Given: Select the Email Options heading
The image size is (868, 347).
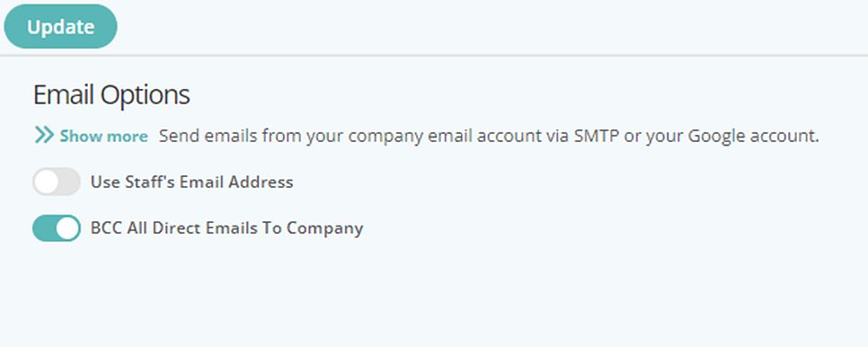Looking at the screenshot, I should click(x=111, y=95).
